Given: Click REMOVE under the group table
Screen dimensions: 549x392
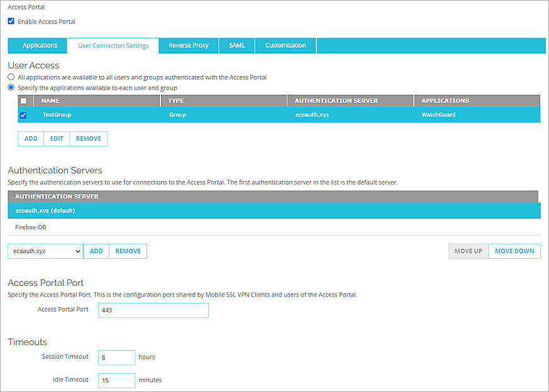Looking at the screenshot, I should coord(88,138).
